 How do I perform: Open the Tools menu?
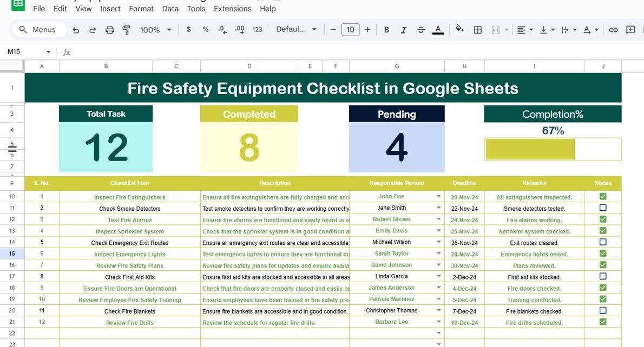(196, 9)
